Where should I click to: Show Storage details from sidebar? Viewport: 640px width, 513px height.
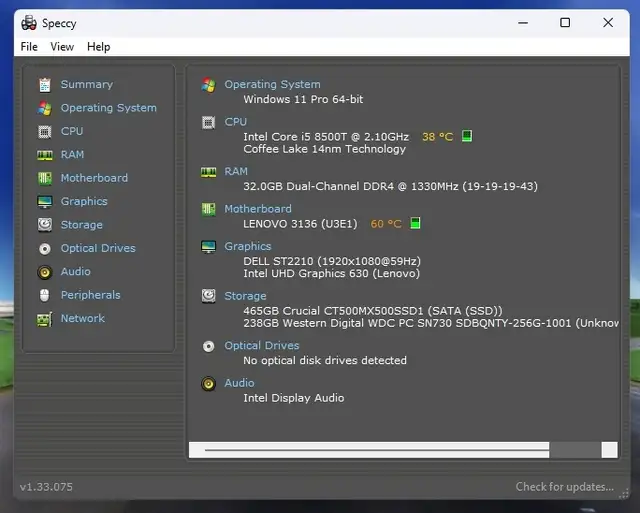[82, 225]
